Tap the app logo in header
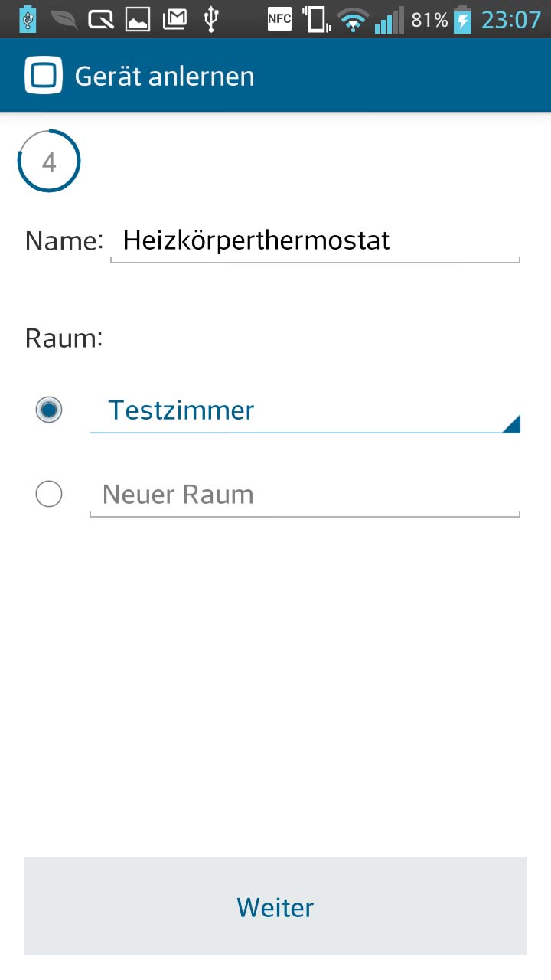 [43, 76]
